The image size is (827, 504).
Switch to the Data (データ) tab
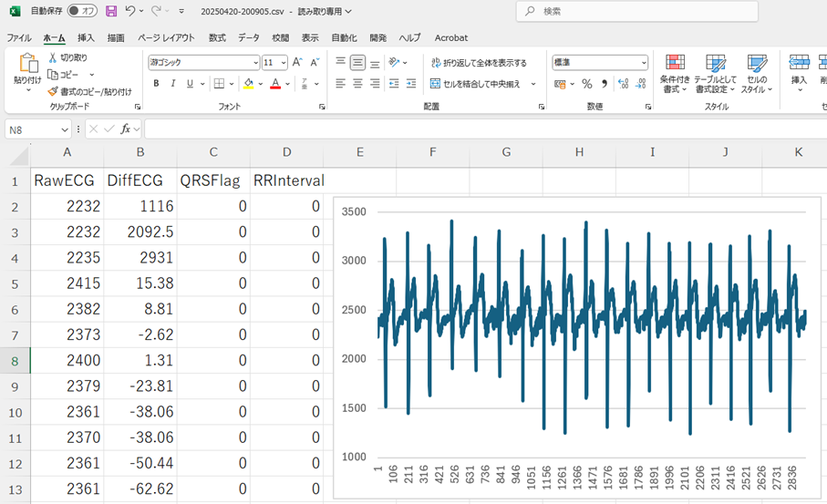(x=248, y=38)
